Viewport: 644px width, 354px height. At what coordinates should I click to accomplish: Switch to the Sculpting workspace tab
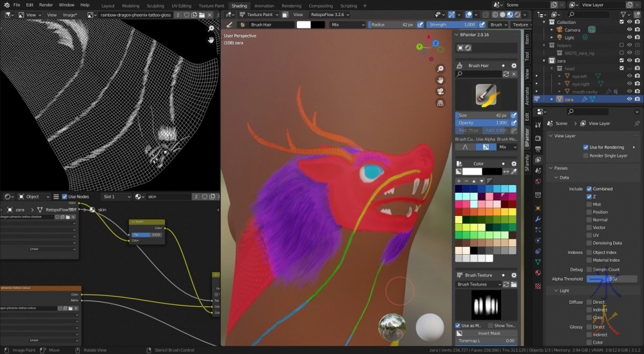[156, 6]
